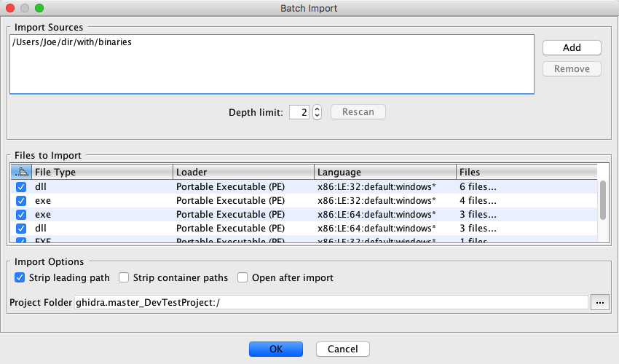Open language dropdown for first dll row

(385, 187)
